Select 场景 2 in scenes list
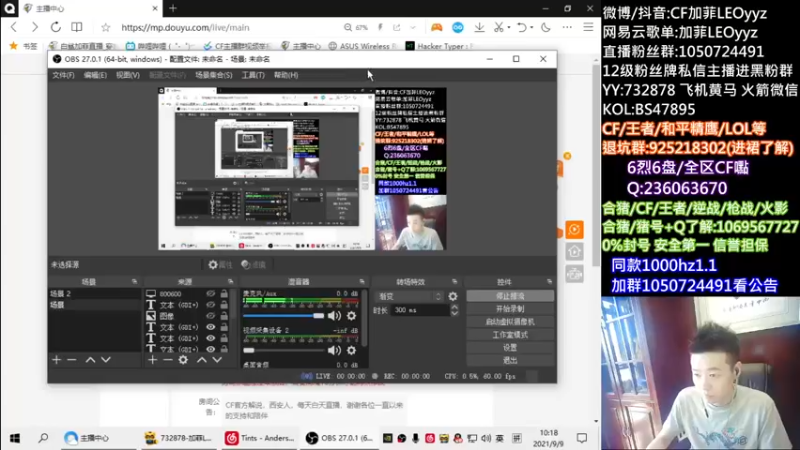 [x=94, y=294]
